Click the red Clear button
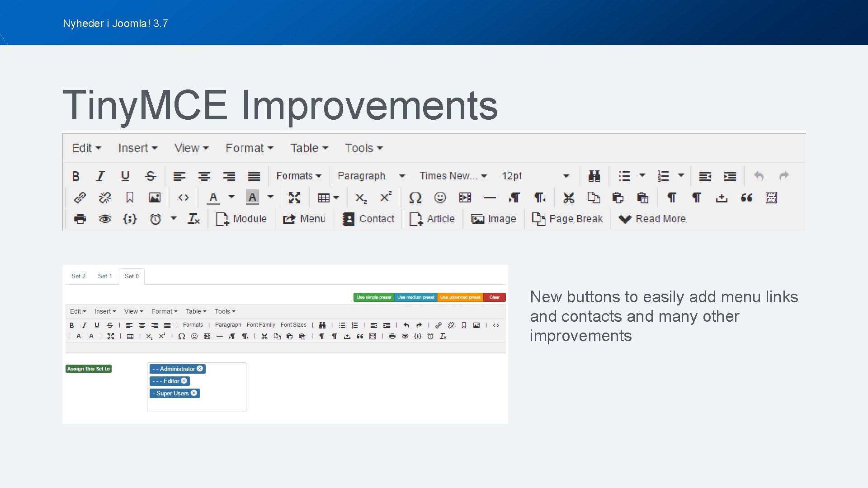 (x=495, y=297)
